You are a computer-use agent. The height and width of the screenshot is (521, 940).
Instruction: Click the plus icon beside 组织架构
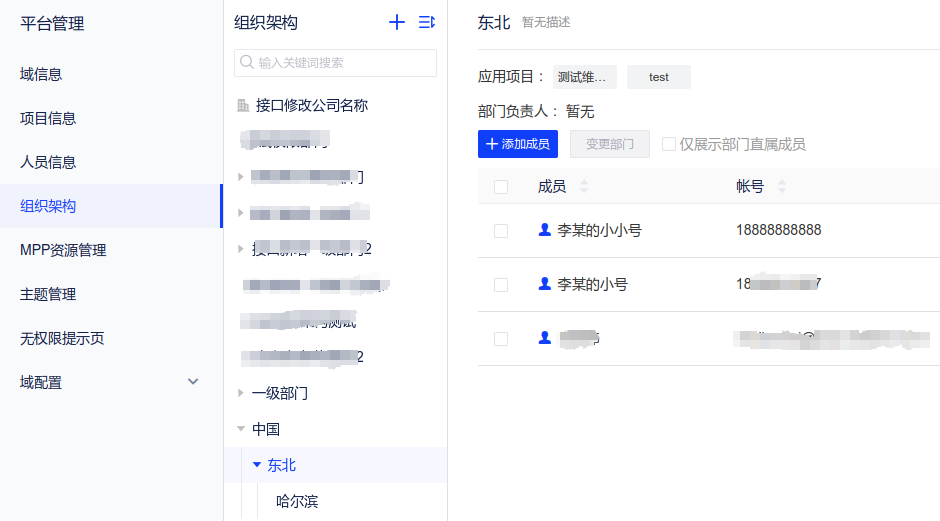tap(397, 22)
